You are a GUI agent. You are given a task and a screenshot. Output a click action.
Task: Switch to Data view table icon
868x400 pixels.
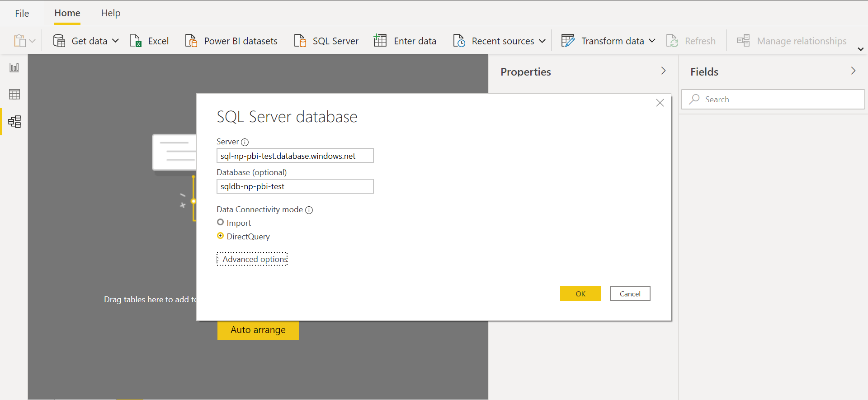pyautogui.click(x=14, y=94)
